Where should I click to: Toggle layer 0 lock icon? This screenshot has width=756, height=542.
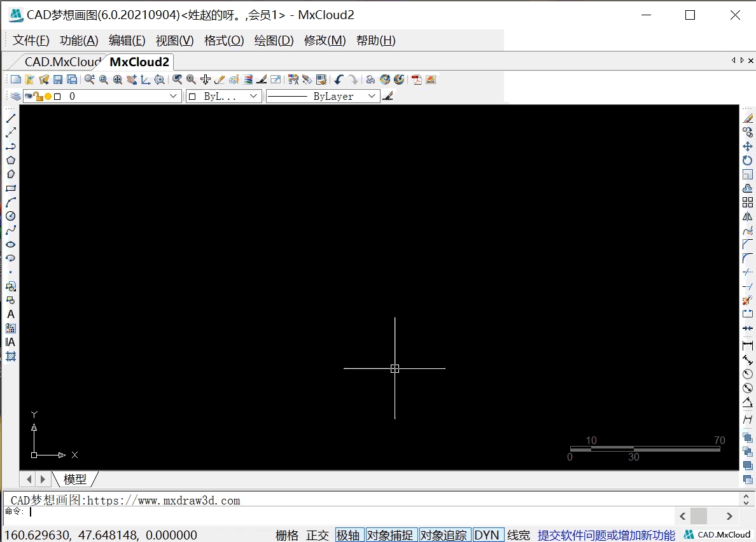click(39, 96)
